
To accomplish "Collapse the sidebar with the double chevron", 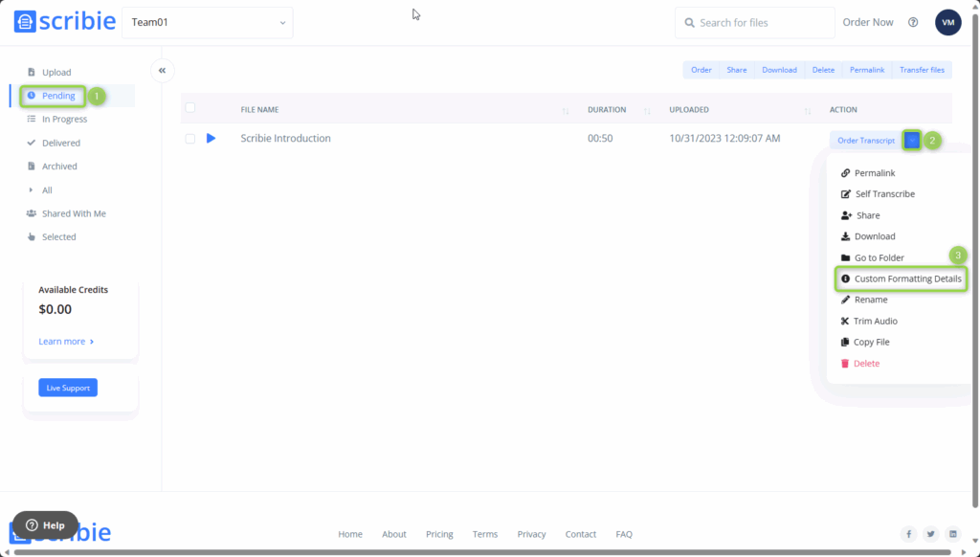I will coord(162,70).
